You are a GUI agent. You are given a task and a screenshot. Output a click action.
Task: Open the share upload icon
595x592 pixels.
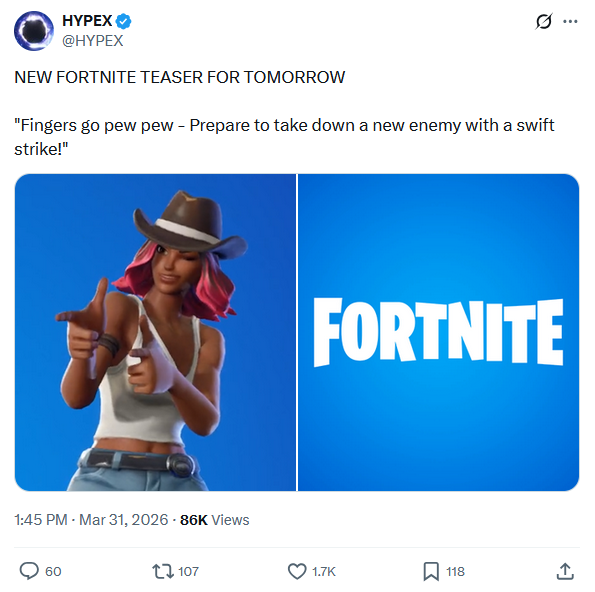coord(565,572)
